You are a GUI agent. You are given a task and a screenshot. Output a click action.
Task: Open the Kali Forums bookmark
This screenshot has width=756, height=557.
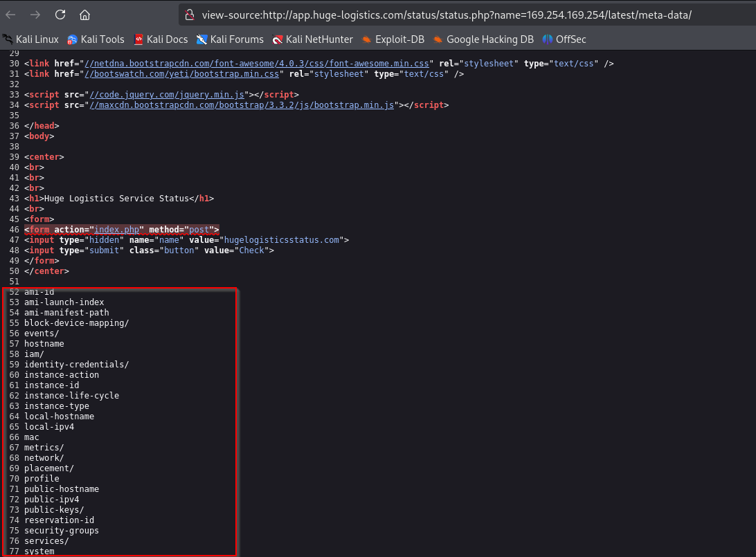[x=230, y=39]
